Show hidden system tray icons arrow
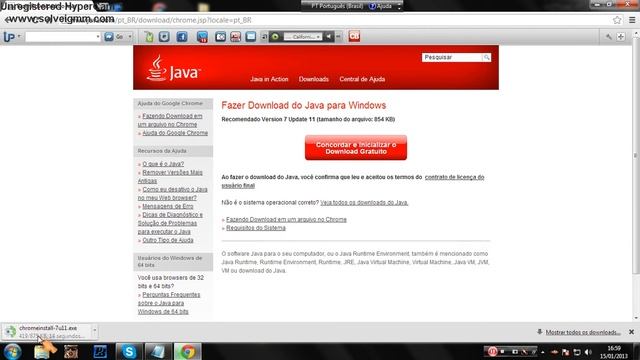 click(543, 352)
